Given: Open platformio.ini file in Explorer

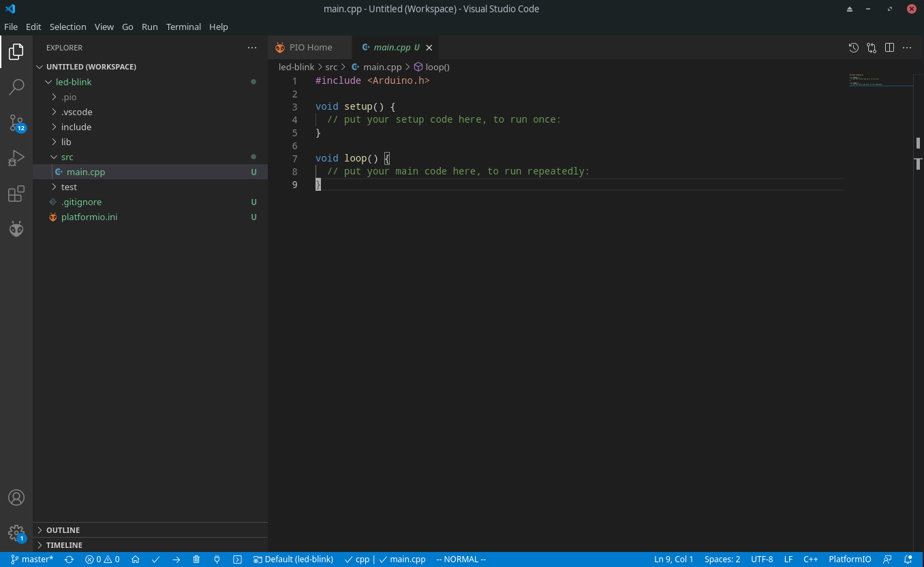Looking at the screenshot, I should (x=150, y=217).
